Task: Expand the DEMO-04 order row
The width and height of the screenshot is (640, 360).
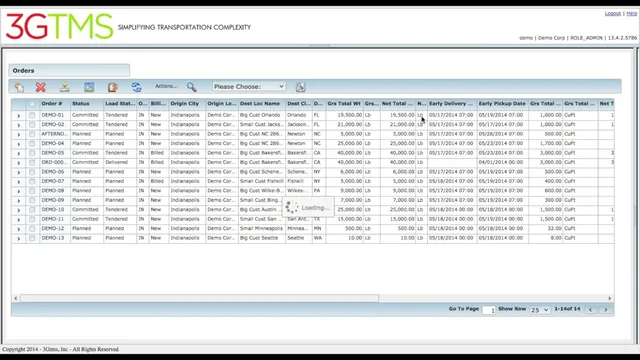Action: click(18, 144)
